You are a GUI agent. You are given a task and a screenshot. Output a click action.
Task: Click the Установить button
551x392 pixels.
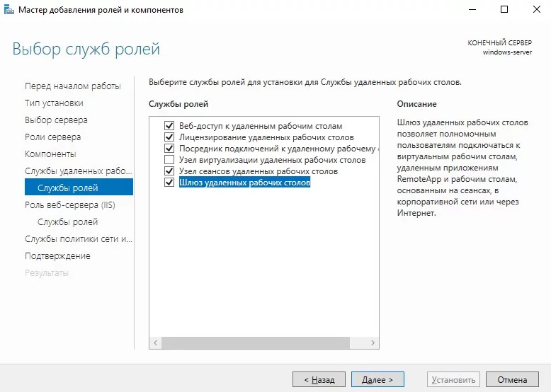[453, 380]
